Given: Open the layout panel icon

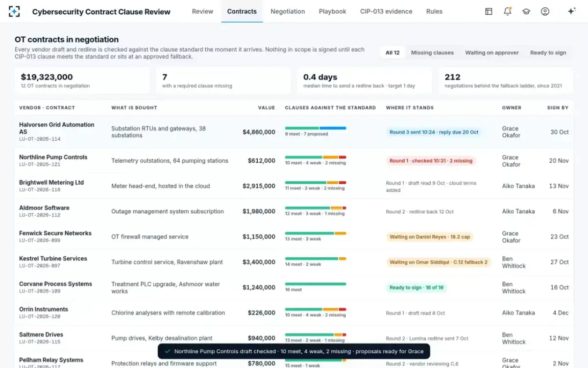Looking at the screenshot, I should click(489, 11).
